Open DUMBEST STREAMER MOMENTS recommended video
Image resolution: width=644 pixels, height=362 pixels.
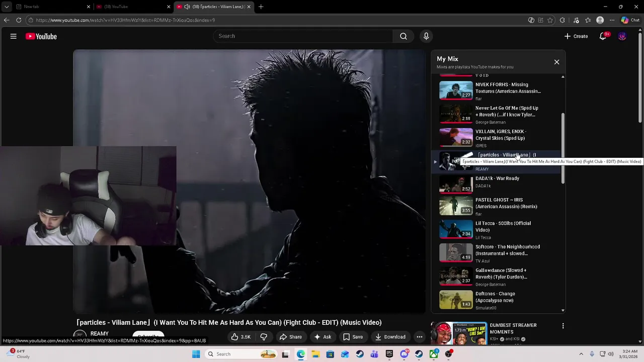point(513,328)
